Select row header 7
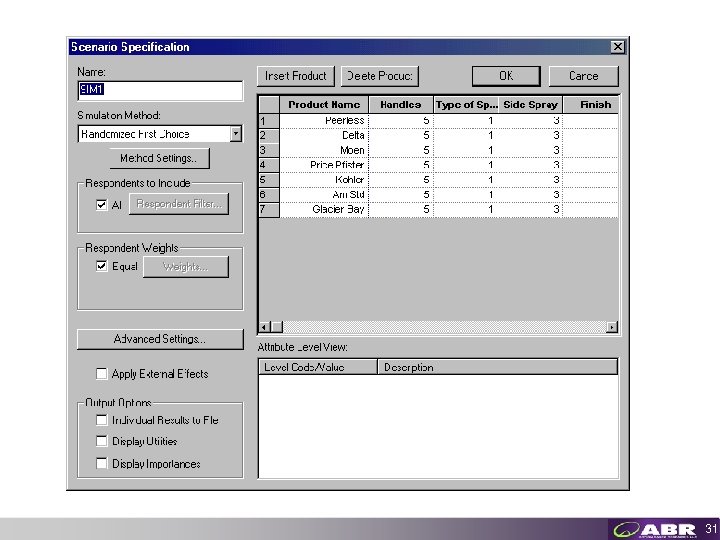 [269, 209]
